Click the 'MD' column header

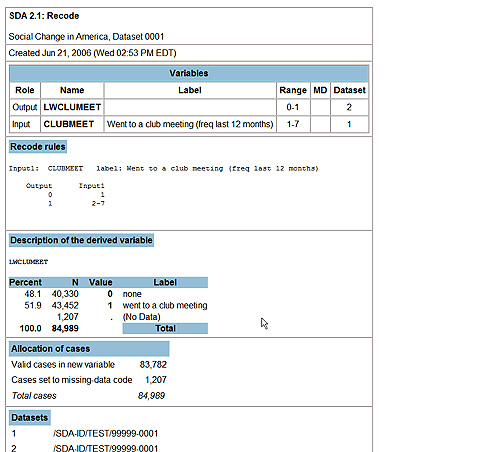tap(320, 90)
